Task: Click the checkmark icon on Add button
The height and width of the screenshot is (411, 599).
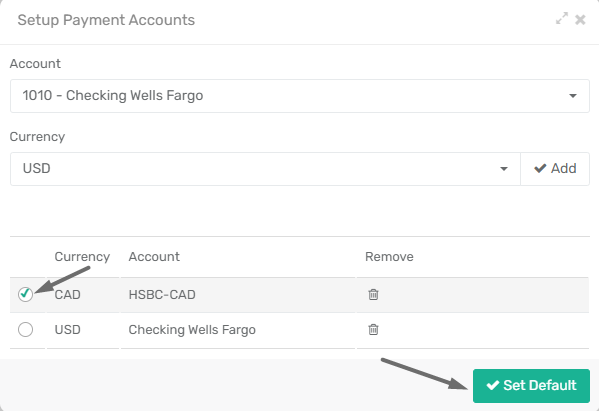Action: (x=540, y=168)
